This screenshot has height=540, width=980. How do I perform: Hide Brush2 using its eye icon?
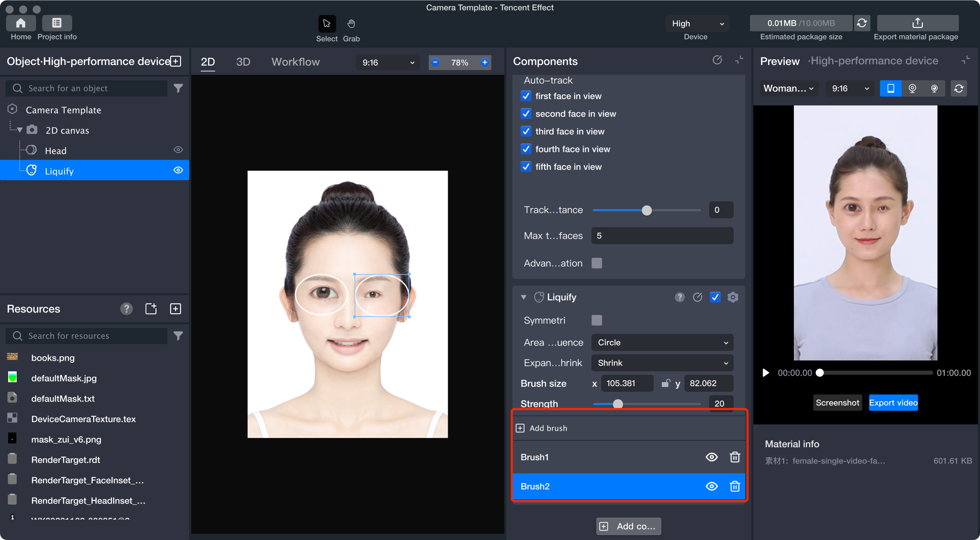712,486
